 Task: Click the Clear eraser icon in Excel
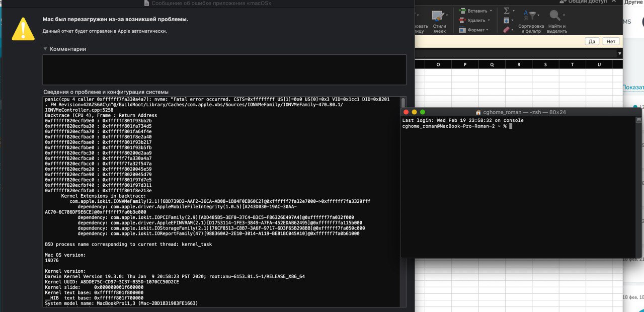click(507, 30)
